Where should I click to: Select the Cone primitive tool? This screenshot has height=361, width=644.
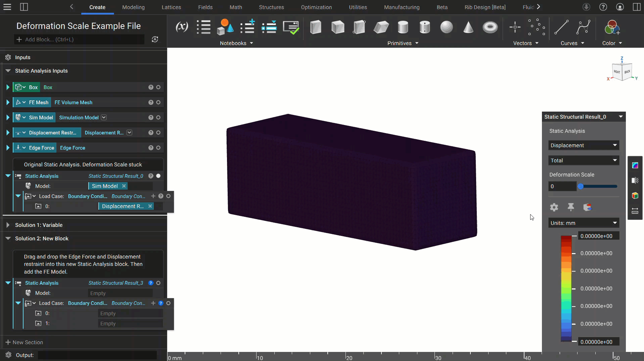click(468, 28)
